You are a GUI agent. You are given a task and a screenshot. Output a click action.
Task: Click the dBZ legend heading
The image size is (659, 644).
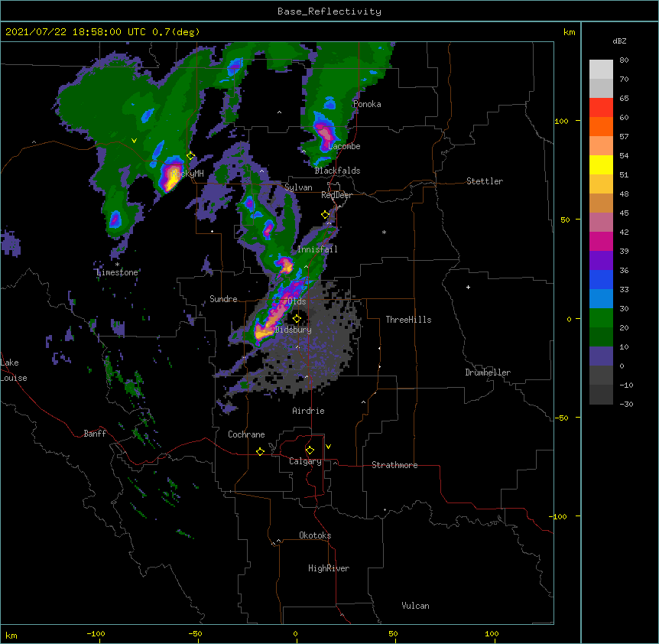click(619, 41)
